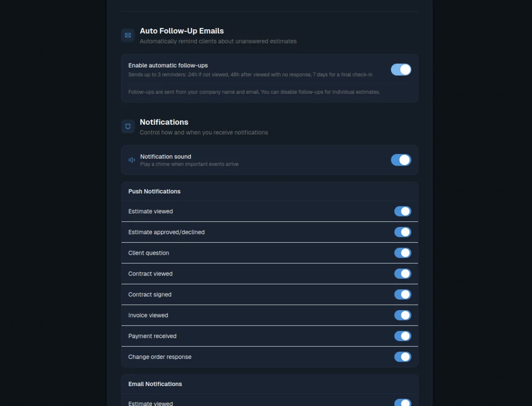Disable Payment received push notifications
The image size is (532, 406).
pos(403,336)
